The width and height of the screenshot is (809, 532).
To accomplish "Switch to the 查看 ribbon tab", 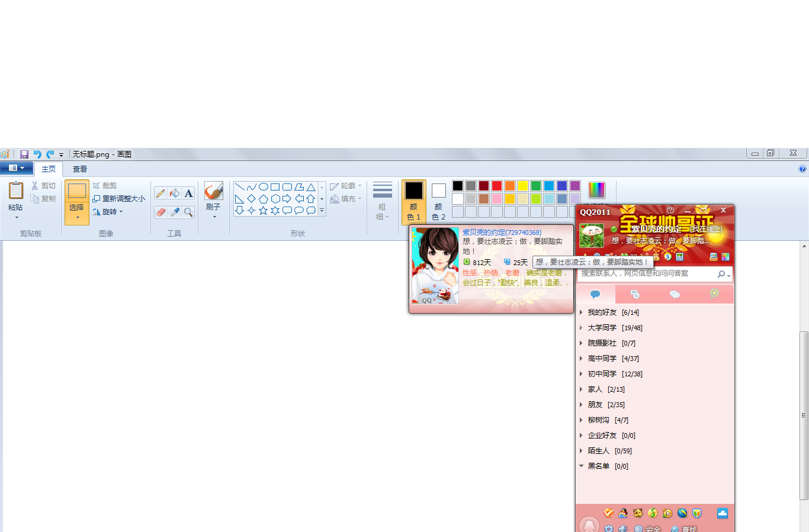I will (80, 169).
